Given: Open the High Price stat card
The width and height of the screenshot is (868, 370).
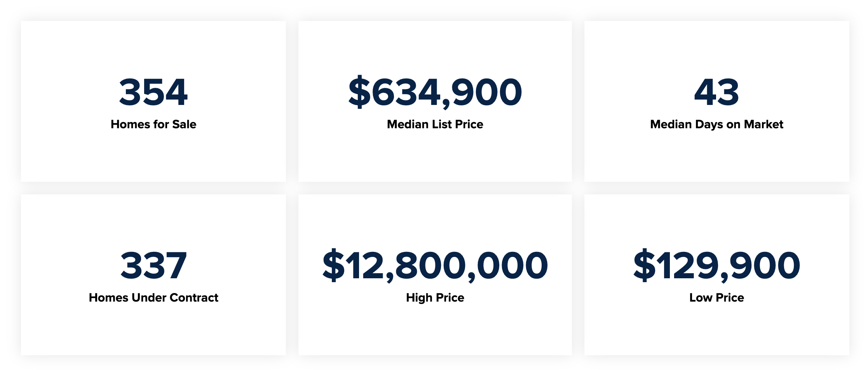Looking at the screenshot, I should [x=435, y=275].
